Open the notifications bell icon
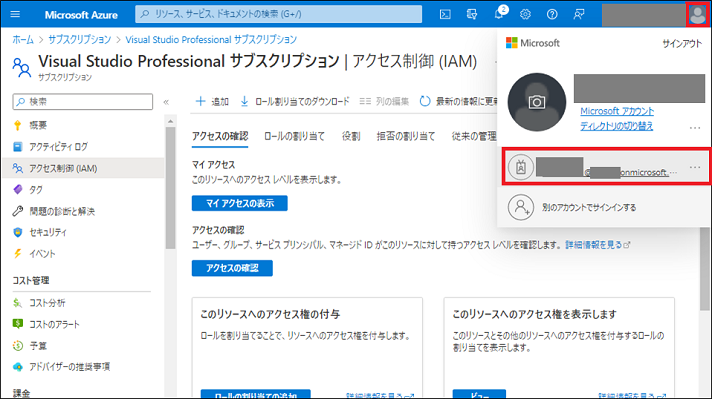Screen dimensions: 712x399 tap(499, 13)
